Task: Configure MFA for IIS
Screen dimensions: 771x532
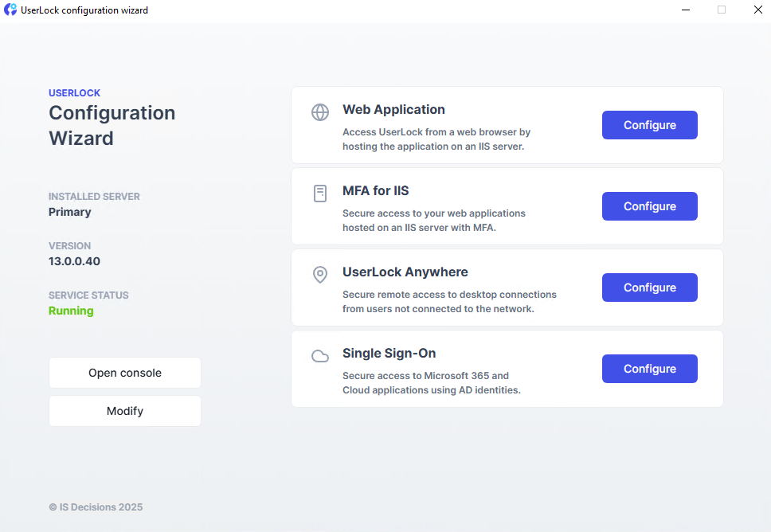Action: [x=649, y=206]
